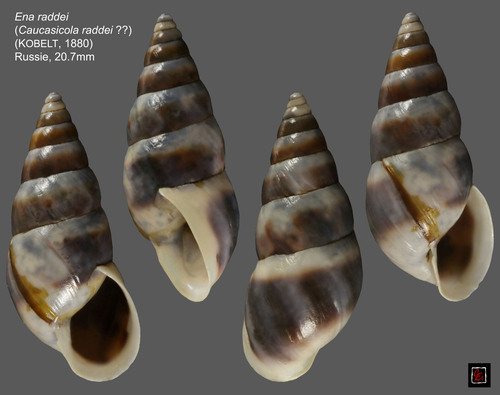Viewport: 500px width, 395px height.
Task: Click the 'Russie, 20.7mm' locality text
Action: coord(54,57)
